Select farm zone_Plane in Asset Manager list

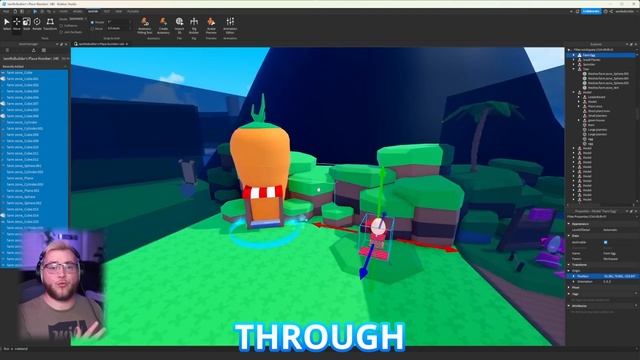20,178
